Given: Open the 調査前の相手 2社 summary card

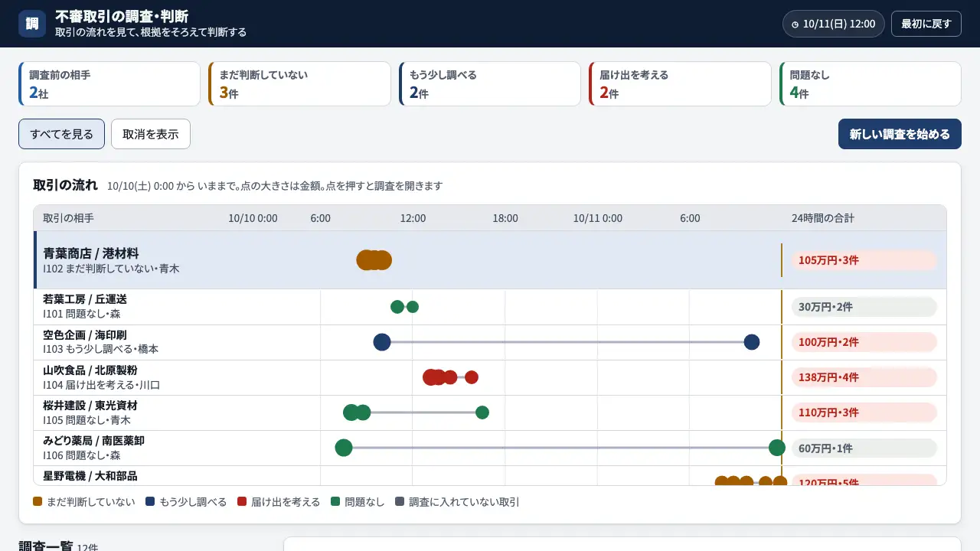Looking at the screenshot, I should [109, 84].
